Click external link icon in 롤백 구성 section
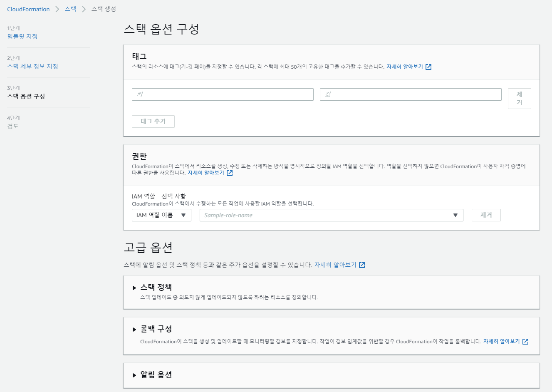This screenshot has height=392, width=552. click(525, 342)
